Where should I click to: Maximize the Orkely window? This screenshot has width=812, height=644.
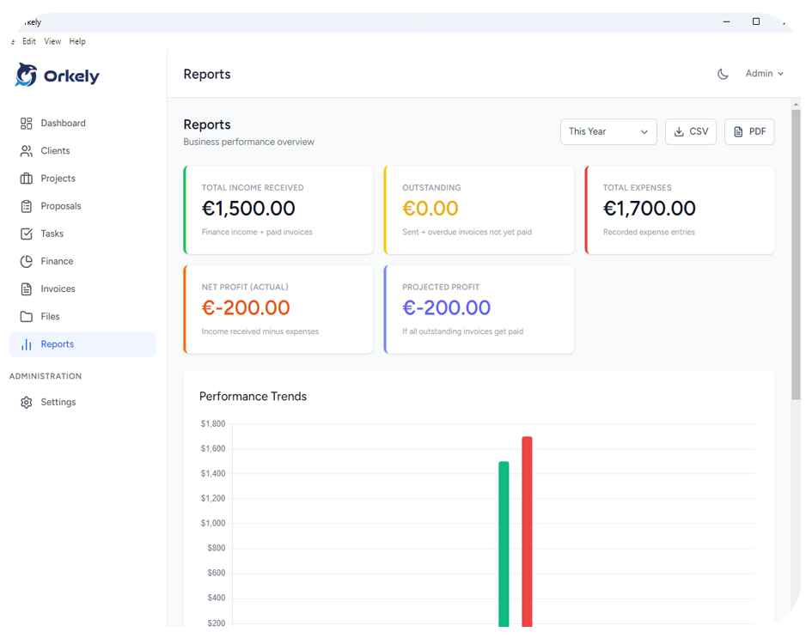pyautogui.click(x=756, y=21)
